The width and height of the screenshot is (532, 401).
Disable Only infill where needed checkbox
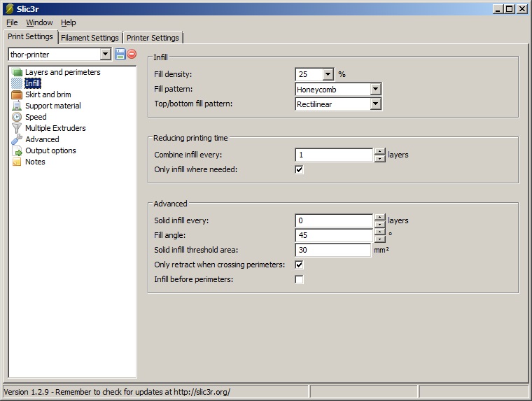click(x=300, y=169)
